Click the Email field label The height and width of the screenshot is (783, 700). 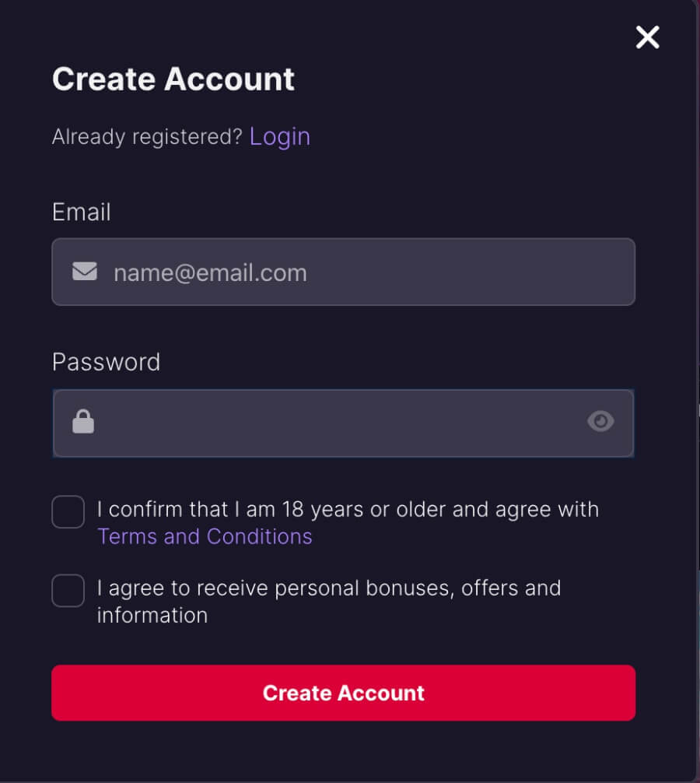point(82,212)
